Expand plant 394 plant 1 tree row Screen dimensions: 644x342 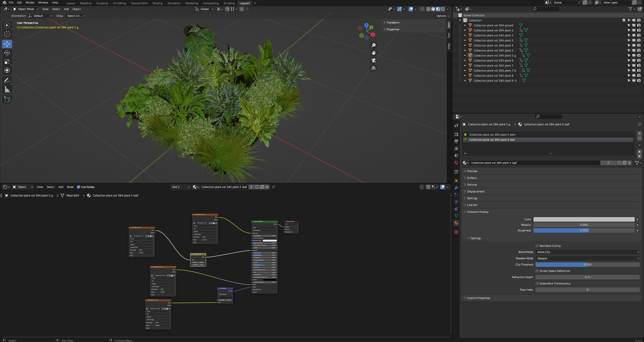pos(465,30)
